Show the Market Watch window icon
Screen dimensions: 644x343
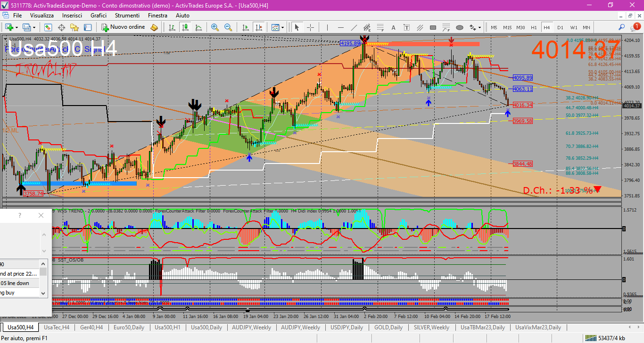pos(48,27)
